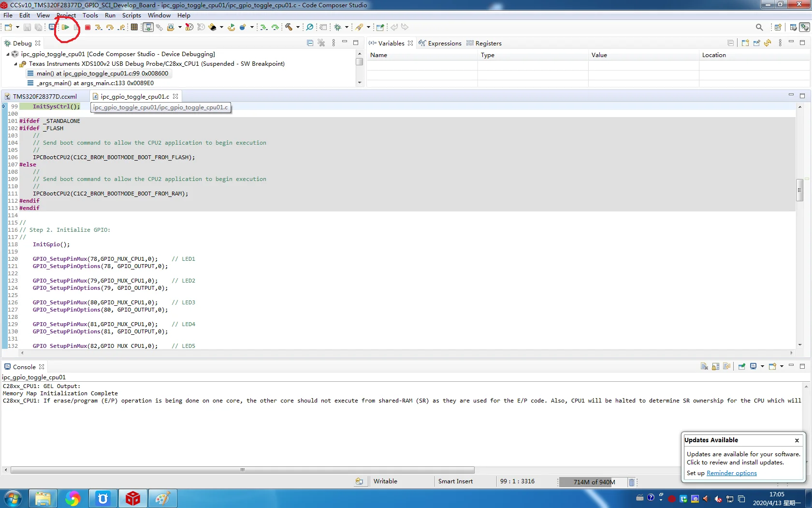This screenshot has height=508, width=812.
Task: Open the Debug view menu
Action: coord(333,43)
